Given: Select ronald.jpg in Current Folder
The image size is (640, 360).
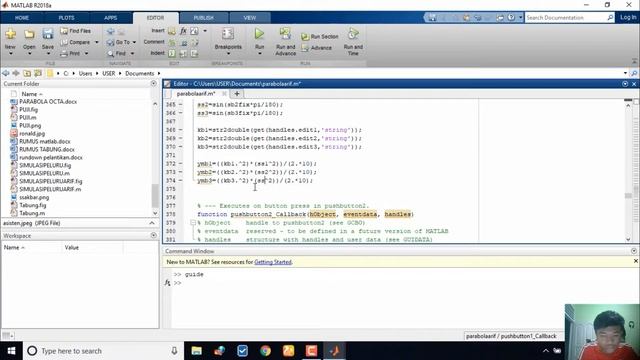Looking at the screenshot, I should pos(32,133).
